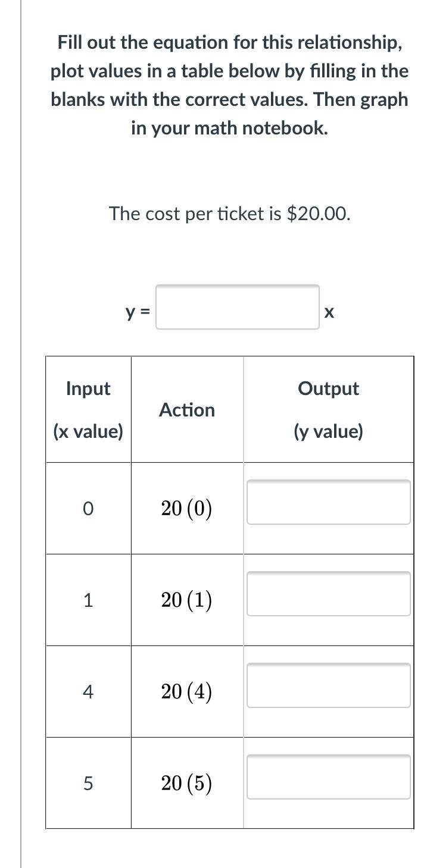
Task: Select the output field for input 4
Action: point(329,685)
